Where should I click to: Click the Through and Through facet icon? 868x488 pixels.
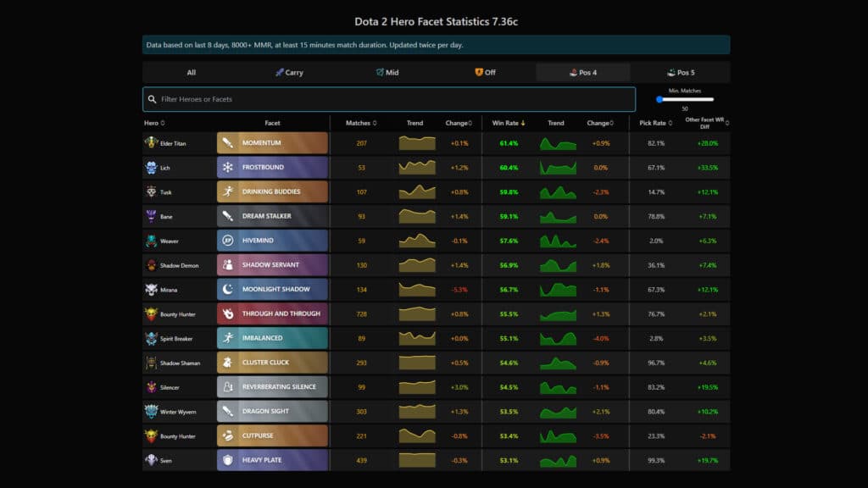click(228, 314)
